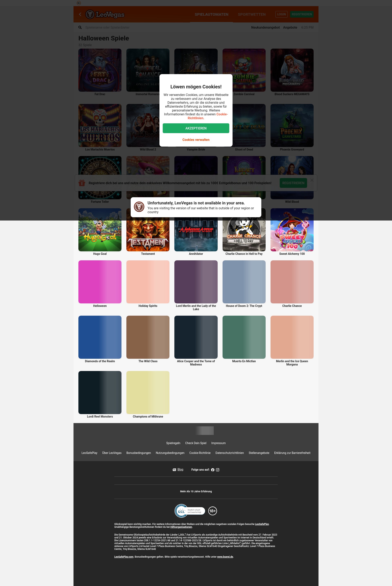Close the registration offer banner
Screen dimensions: 392x586
coord(312,180)
